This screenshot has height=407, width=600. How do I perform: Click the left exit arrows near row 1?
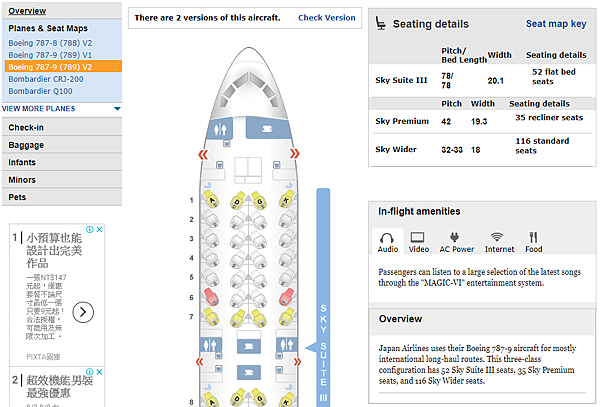click(x=203, y=155)
